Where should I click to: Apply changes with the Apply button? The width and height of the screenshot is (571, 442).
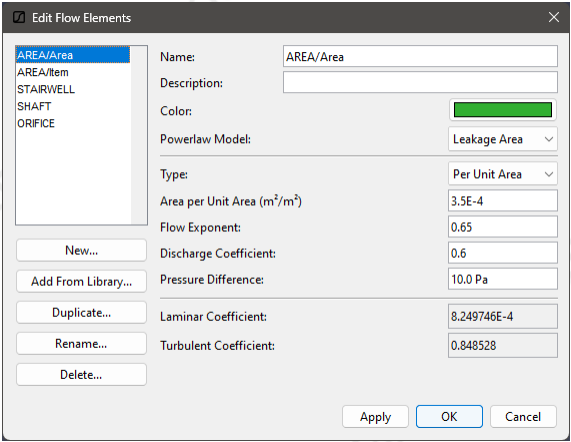375,417
